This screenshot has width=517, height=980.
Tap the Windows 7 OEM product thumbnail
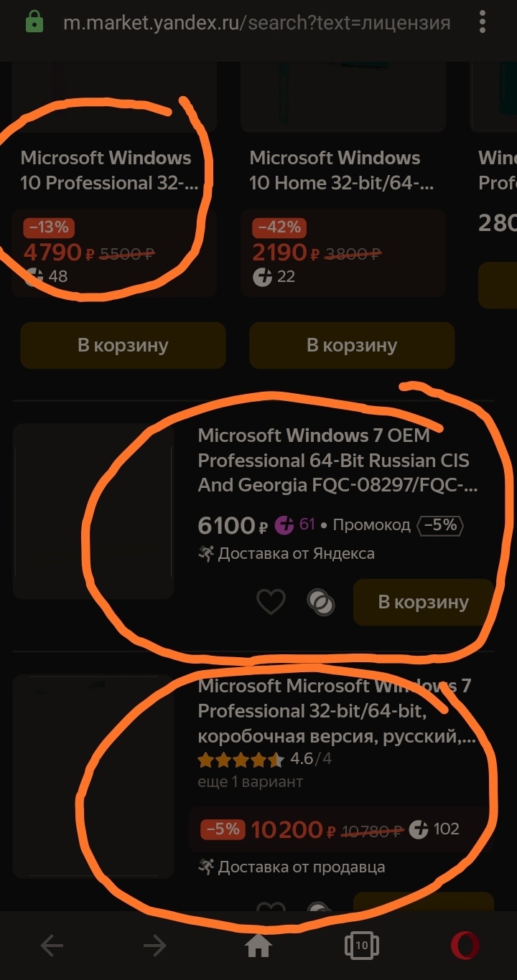pyautogui.click(x=93, y=511)
